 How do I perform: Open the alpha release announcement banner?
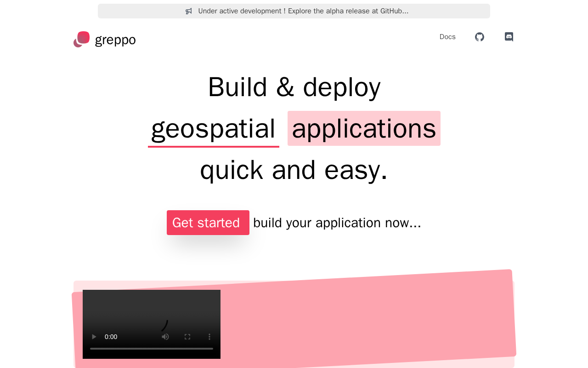coord(294,11)
